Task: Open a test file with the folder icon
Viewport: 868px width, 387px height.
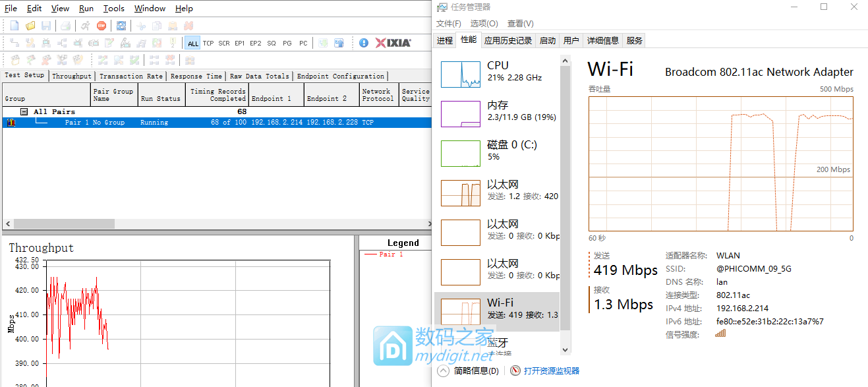Action: click(30, 26)
